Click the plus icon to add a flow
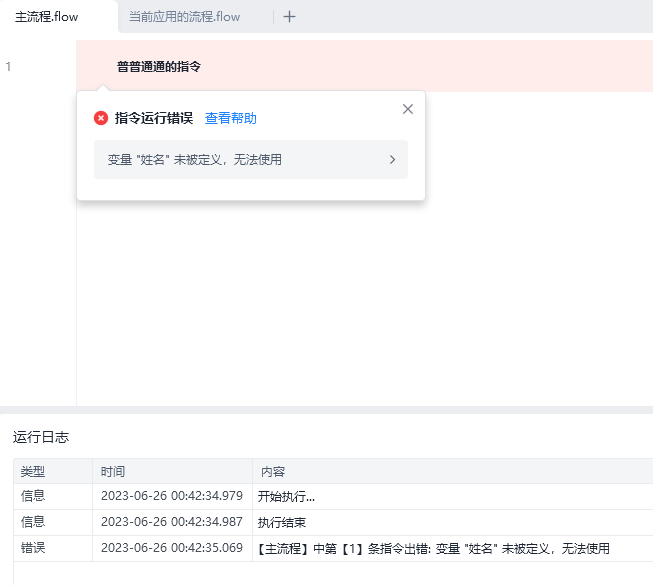This screenshot has width=653, height=585. click(x=289, y=16)
